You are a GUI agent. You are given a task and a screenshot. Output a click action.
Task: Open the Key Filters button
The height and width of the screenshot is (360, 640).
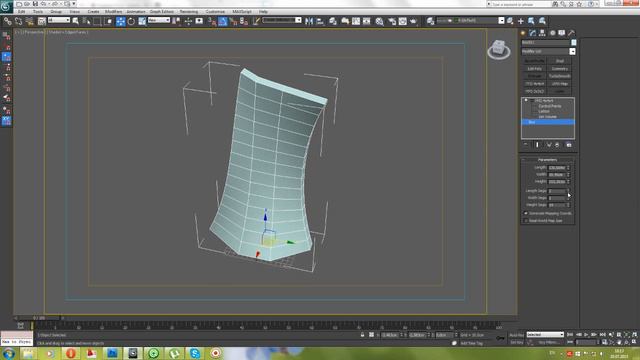pos(548,342)
